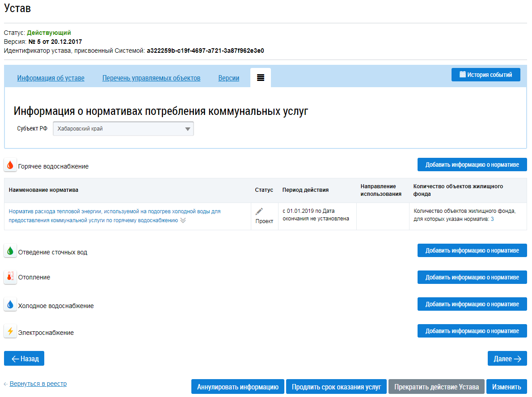Image resolution: width=532 pixels, height=397 pixels.
Task: Click the Электроснабжение section label
Action: (x=46, y=333)
